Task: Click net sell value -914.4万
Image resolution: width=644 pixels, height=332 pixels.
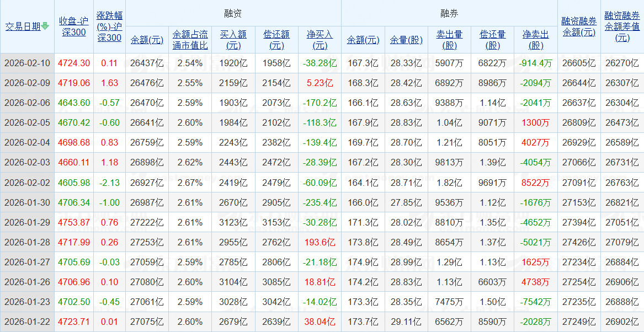Action: [536, 63]
